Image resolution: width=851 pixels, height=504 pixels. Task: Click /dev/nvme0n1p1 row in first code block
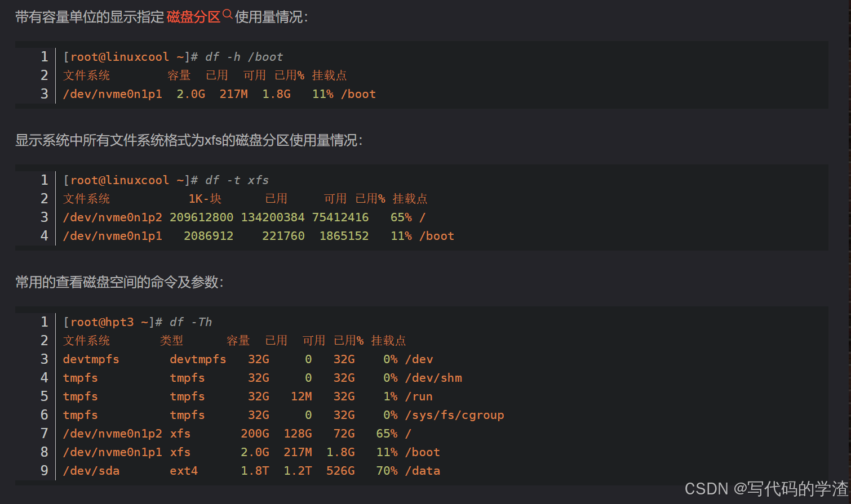[x=113, y=93]
